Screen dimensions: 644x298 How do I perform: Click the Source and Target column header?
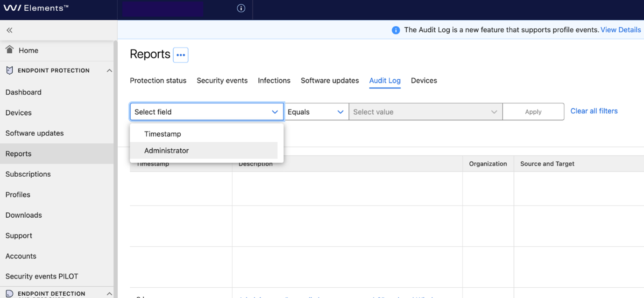click(x=579, y=164)
